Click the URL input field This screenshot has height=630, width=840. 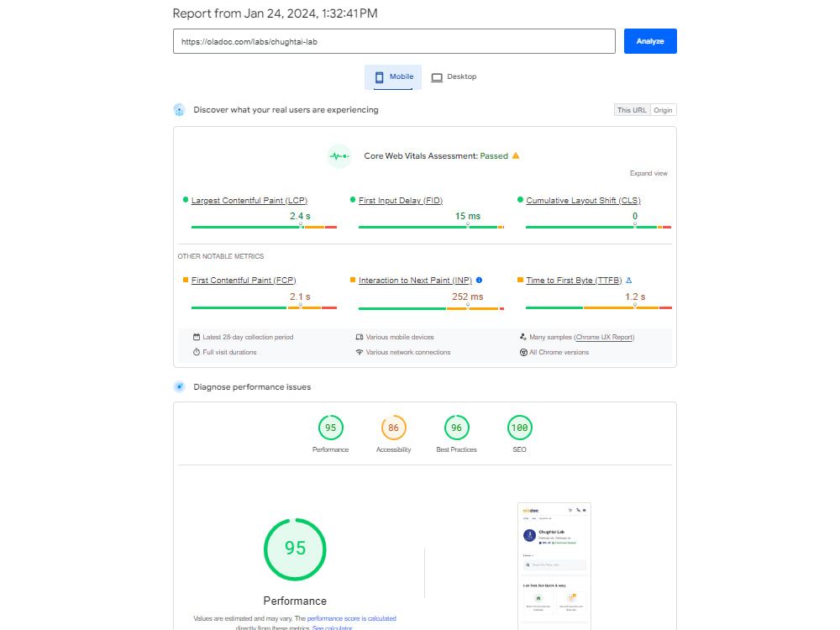click(394, 41)
